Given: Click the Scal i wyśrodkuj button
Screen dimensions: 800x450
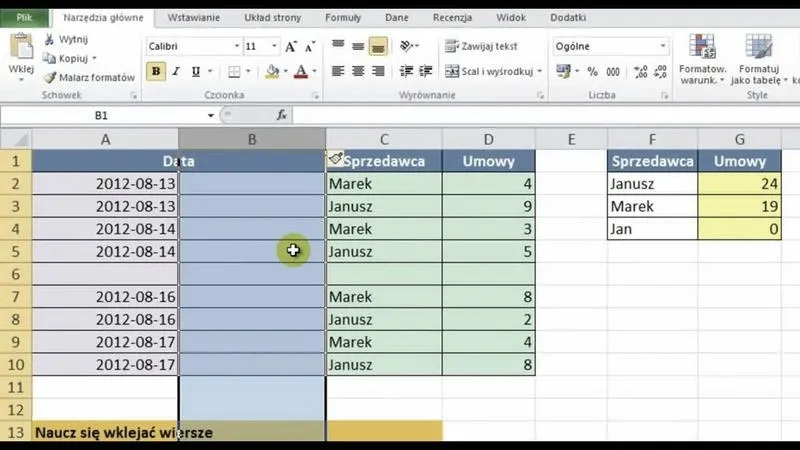Looking at the screenshot, I should click(x=494, y=71).
